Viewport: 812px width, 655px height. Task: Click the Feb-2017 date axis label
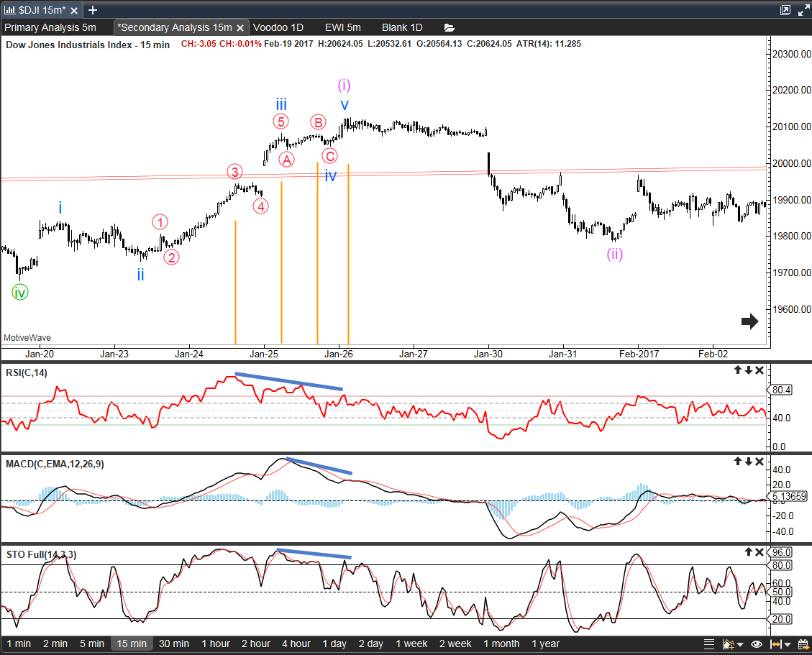coord(639,354)
